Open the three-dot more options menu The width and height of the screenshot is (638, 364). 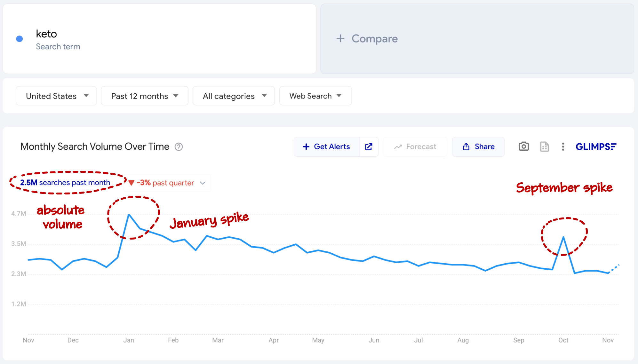coord(563,146)
